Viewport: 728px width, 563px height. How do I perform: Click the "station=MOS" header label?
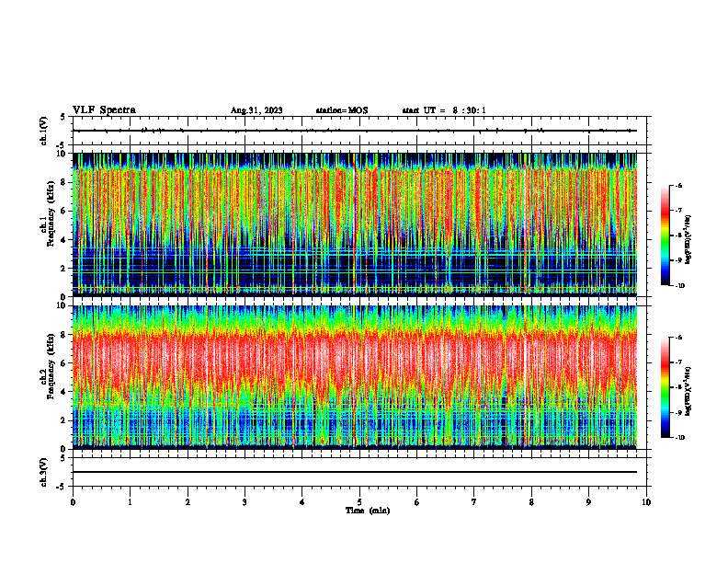342,110
